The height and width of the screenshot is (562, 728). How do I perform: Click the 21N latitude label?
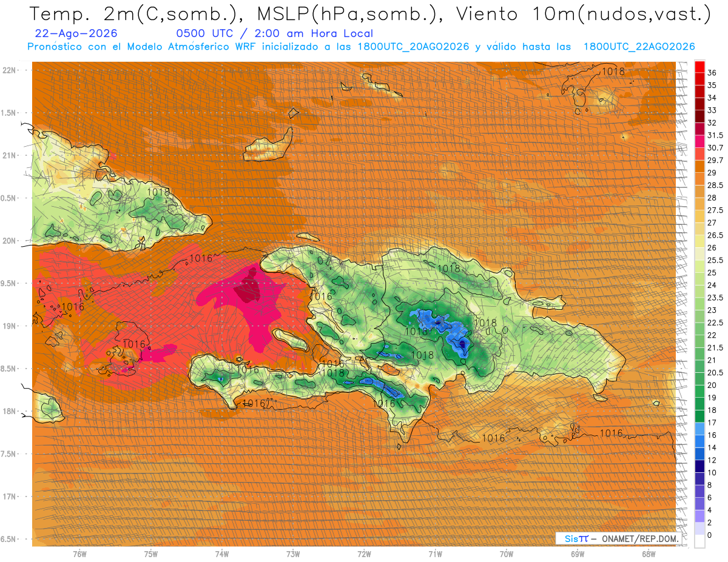tap(9, 155)
